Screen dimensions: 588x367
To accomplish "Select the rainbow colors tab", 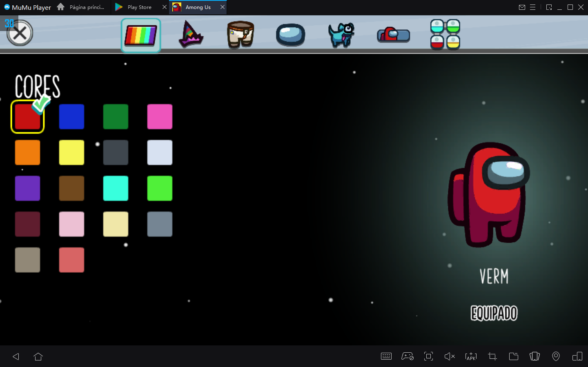I will (141, 35).
